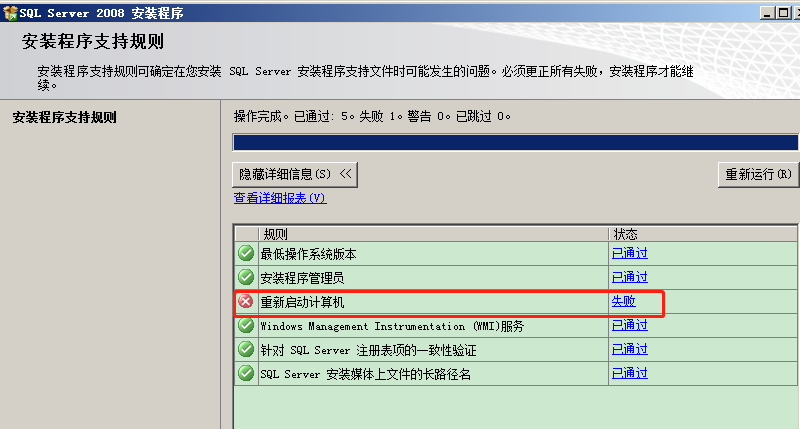Minimize the SQL Server 2008 setup window
The height and width of the screenshot is (429, 800).
pyautogui.click(x=766, y=13)
